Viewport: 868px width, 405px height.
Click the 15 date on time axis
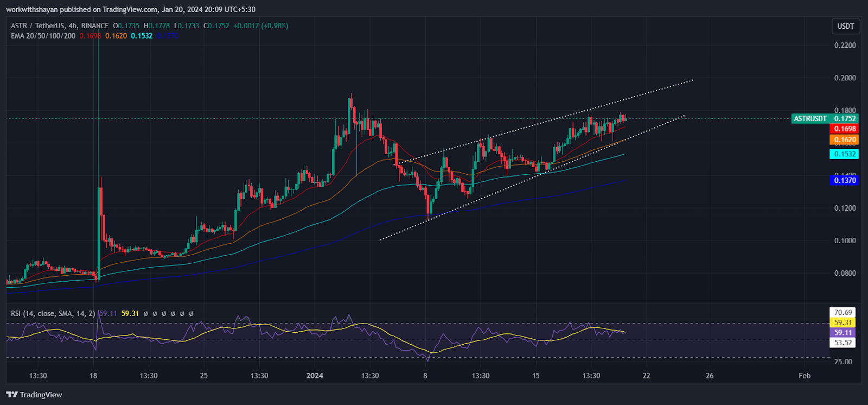[536, 376]
